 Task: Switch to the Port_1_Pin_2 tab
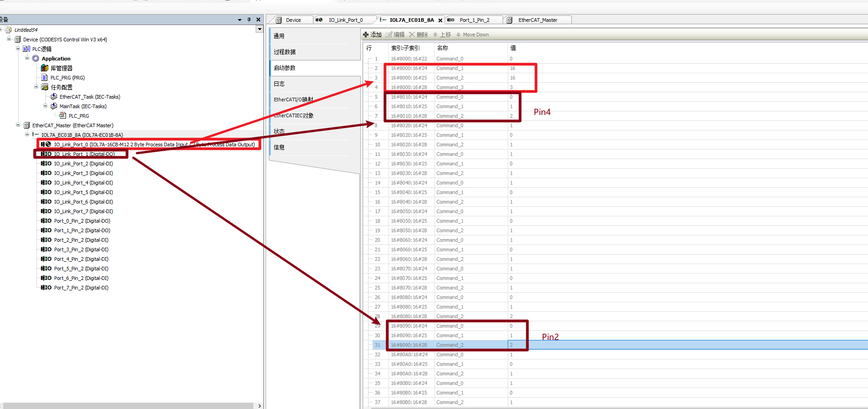click(474, 20)
